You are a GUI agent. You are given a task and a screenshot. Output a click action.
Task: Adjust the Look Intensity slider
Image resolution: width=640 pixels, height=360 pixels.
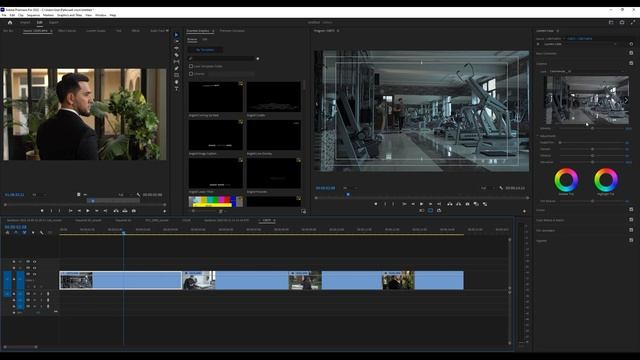593,128
